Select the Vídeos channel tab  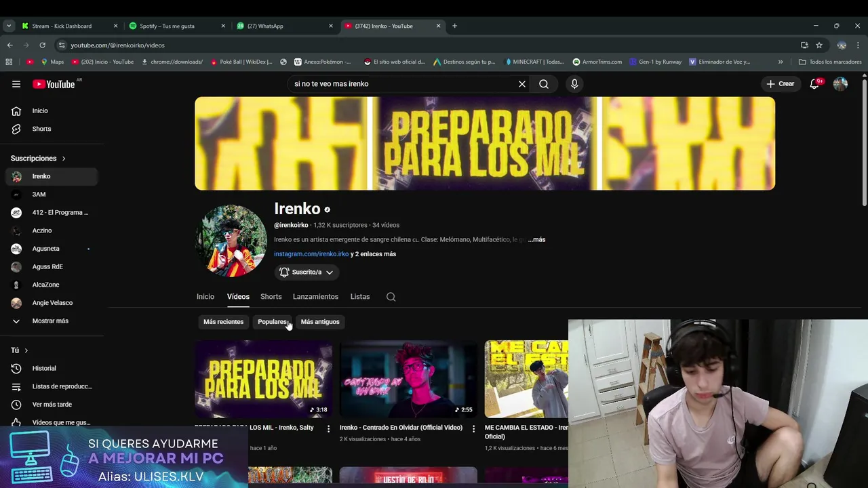pos(238,297)
